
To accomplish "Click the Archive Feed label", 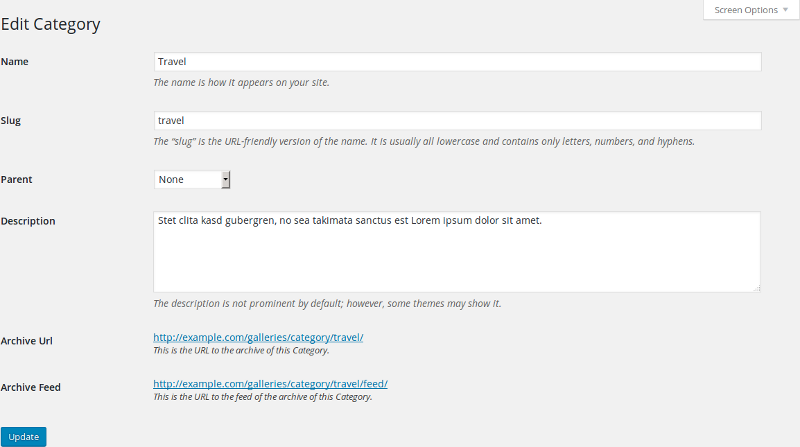I will pos(31,387).
